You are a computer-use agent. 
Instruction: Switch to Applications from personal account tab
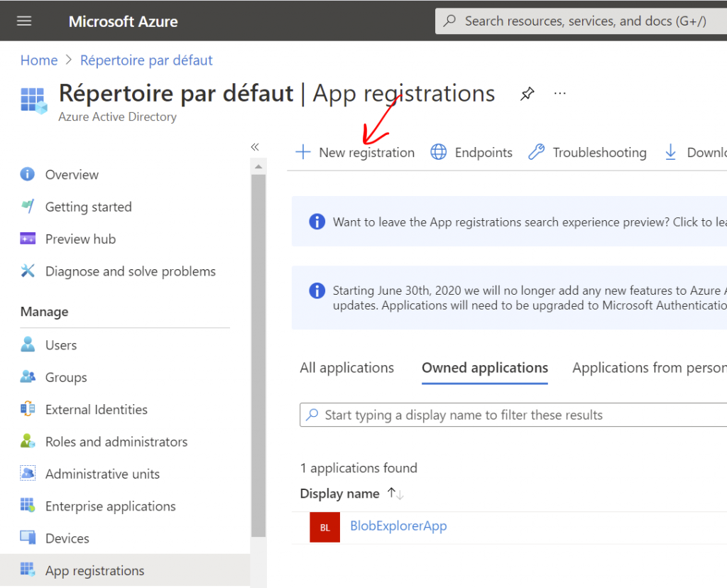[650, 368]
